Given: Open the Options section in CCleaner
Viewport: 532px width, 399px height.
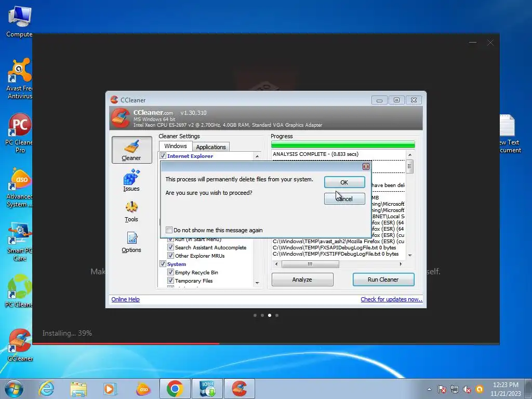Looking at the screenshot, I should pos(131,242).
